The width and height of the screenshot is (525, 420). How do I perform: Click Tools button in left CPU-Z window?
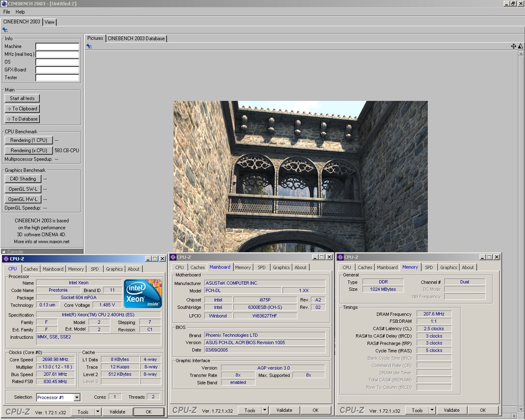pos(83,412)
